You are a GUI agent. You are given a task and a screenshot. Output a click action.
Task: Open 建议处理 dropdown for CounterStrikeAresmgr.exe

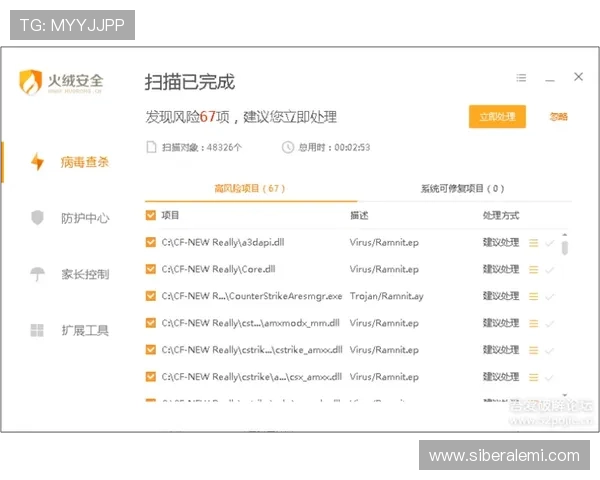click(x=501, y=296)
